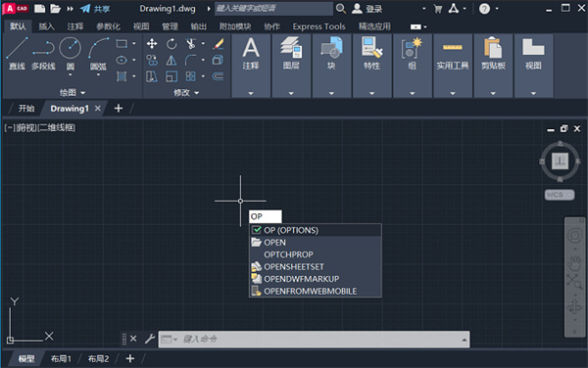Expand the quick access toolbar overflow arrows
Screen dimensions: 588x368
click(71, 8)
